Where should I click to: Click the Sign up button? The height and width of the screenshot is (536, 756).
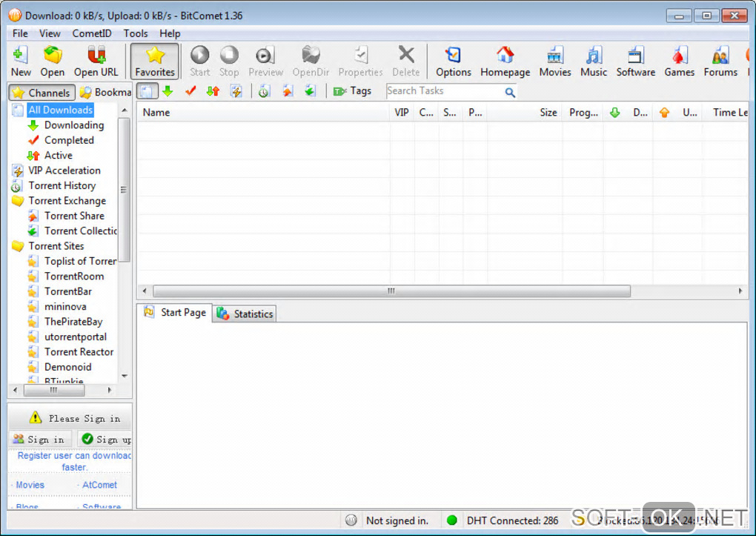pyautogui.click(x=105, y=439)
